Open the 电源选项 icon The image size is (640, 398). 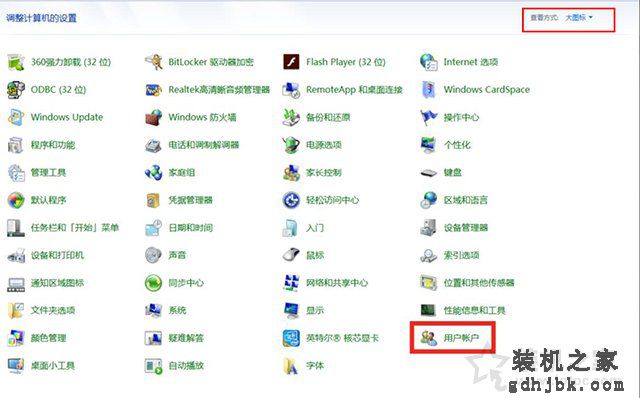(291, 145)
